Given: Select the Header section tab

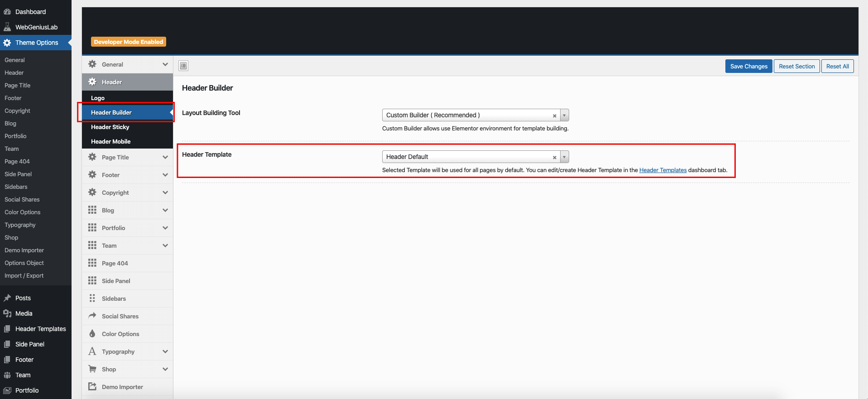Looking at the screenshot, I should point(127,82).
